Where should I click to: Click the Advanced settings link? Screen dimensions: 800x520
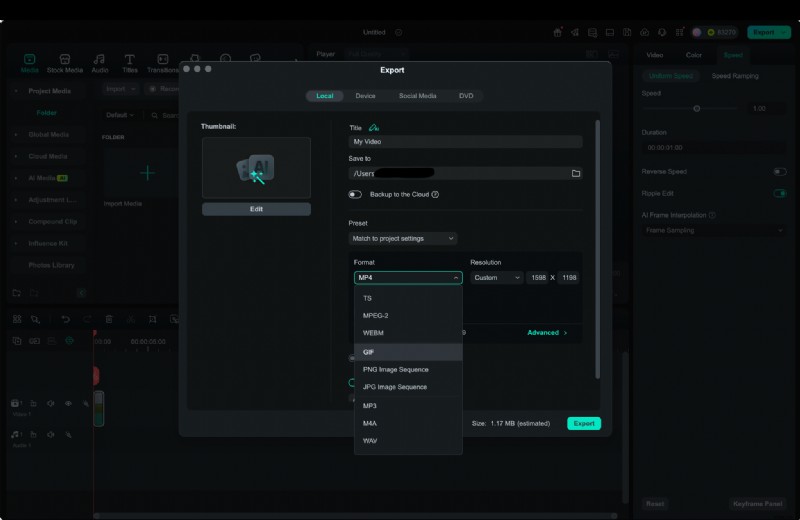point(547,333)
